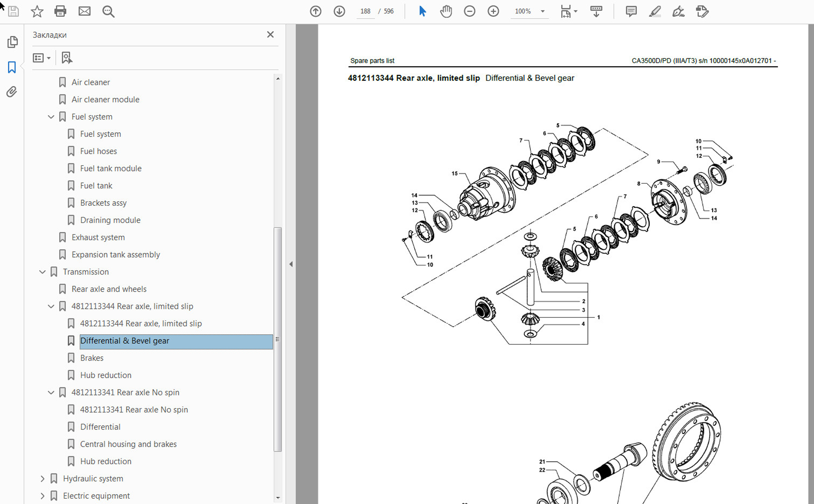The width and height of the screenshot is (814, 504).
Task: Close the Закладки bookmarks panel
Action: pos(270,35)
